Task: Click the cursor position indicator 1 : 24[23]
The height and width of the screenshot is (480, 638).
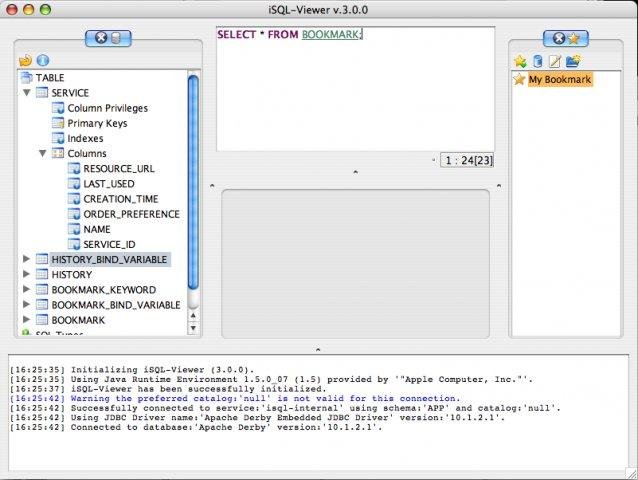Action: click(x=467, y=160)
